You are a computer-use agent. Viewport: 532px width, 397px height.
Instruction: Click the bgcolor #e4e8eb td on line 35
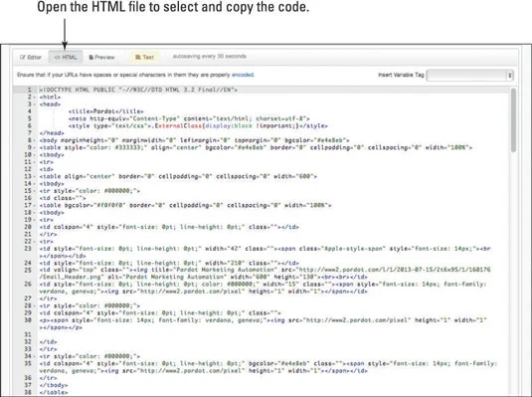(268, 367)
